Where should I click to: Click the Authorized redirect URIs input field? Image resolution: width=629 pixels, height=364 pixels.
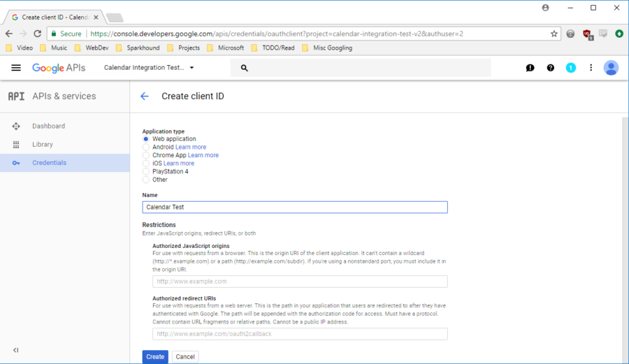[x=300, y=334]
